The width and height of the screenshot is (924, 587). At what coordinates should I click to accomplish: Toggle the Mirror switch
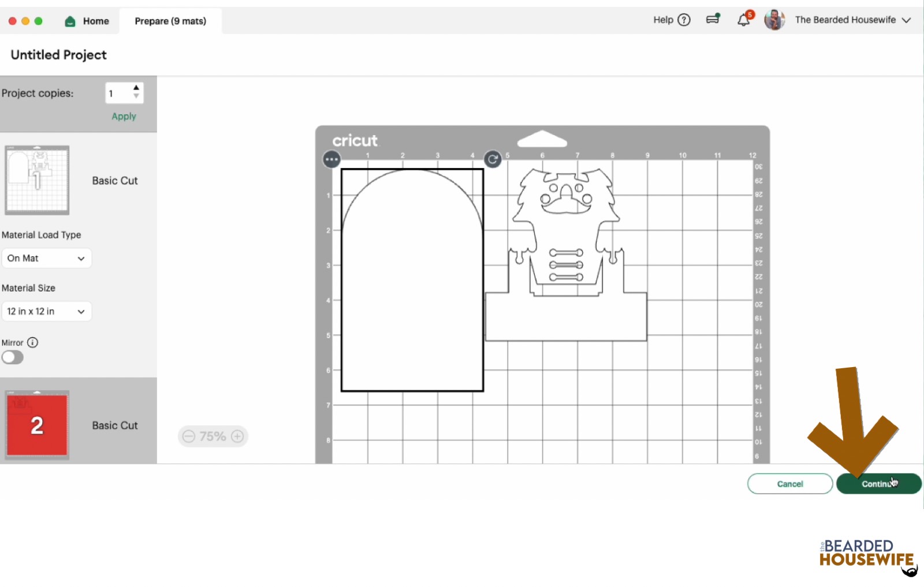(13, 358)
